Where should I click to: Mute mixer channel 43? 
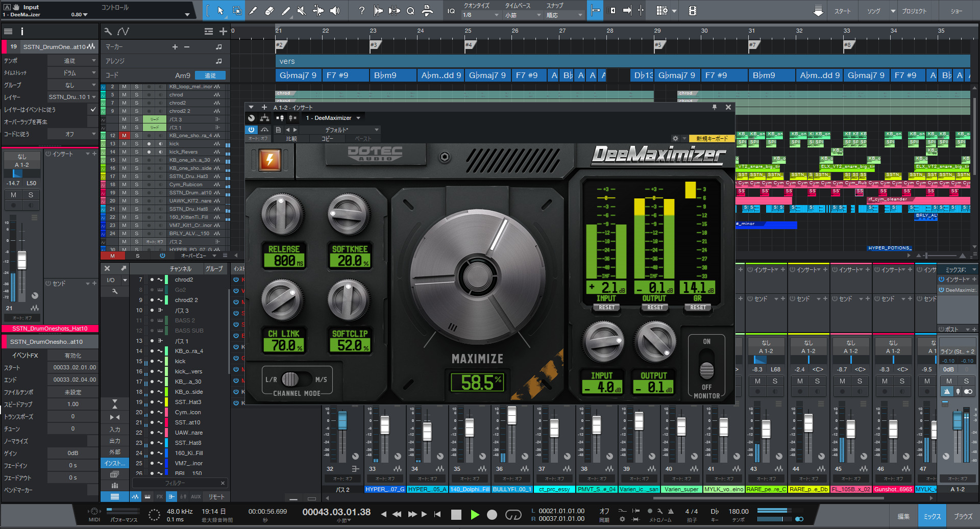click(757, 381)
